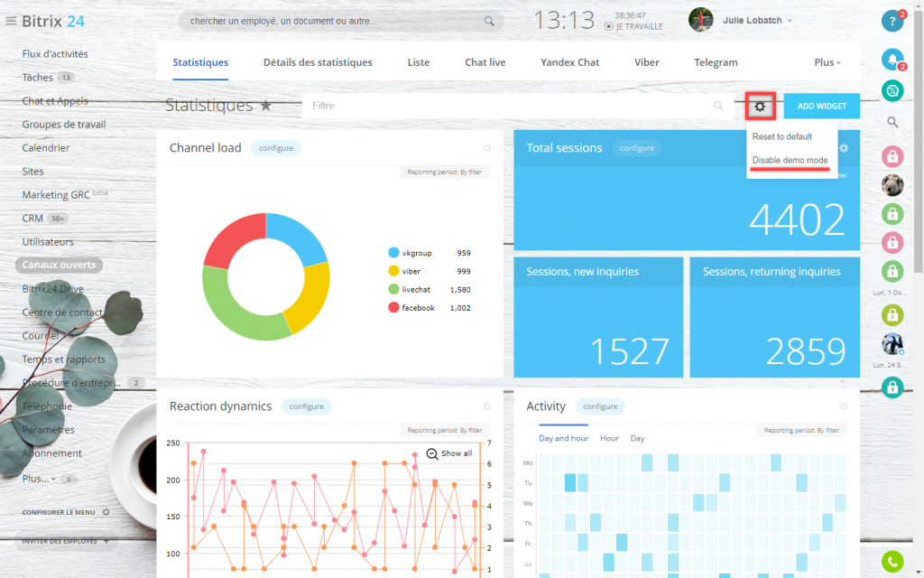Open Tâches in the left menu
Viewport: 924px width, 578px height.
[x=37, y=78]
